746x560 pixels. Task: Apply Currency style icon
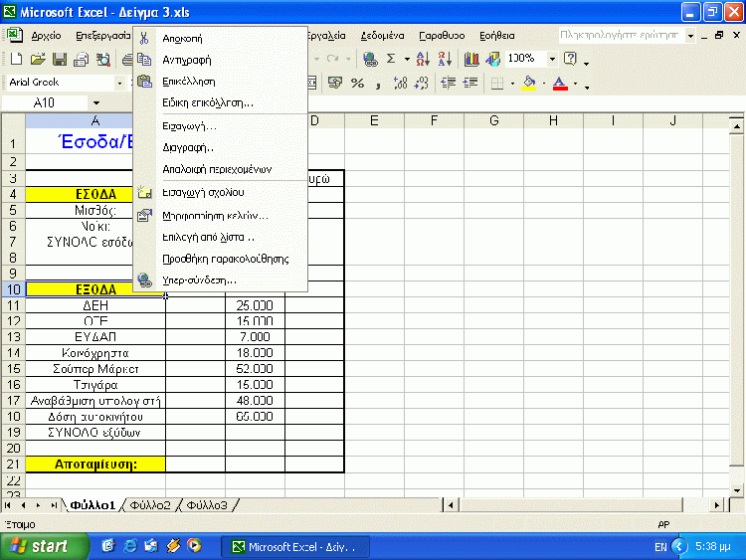(x=335, y=84)
